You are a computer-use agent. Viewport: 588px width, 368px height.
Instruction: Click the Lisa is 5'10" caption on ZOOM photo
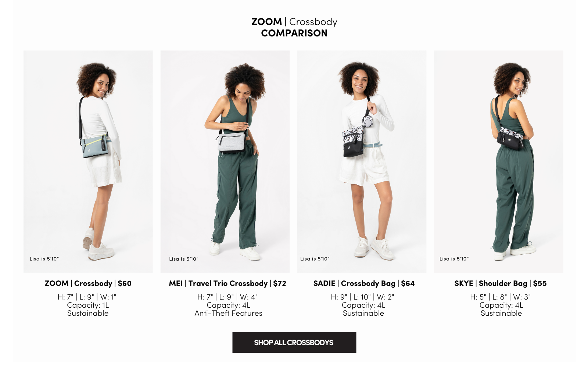pos(44,259)
